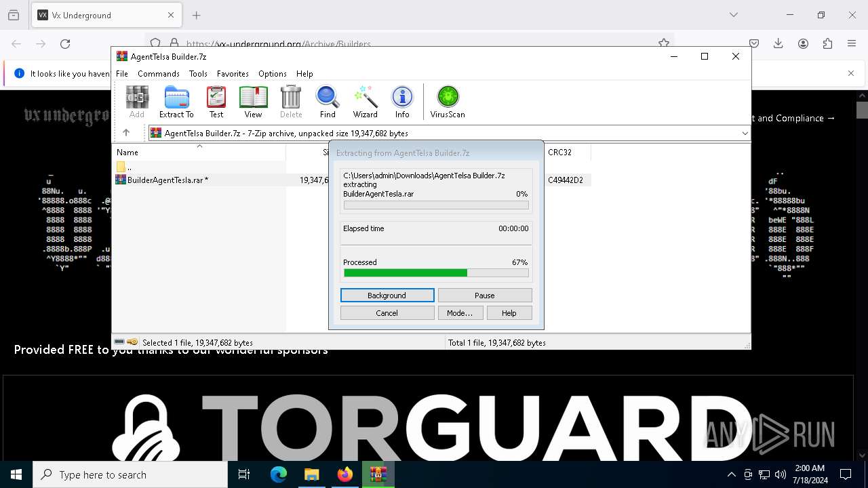Open Firefox downloads panel

(778, 44)
